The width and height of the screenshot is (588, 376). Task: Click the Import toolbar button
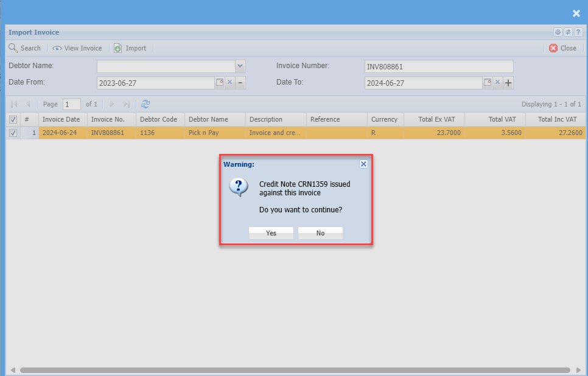(130, 48)
